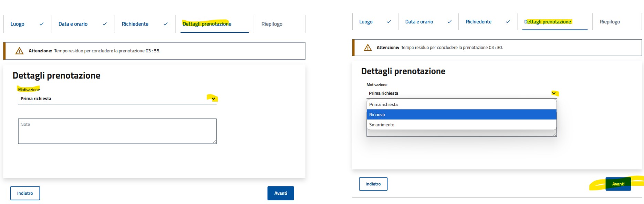Click the checkmark beside Data e orario on the right
The height and width of the screenshot is (204, 644).
pos(449,22)
